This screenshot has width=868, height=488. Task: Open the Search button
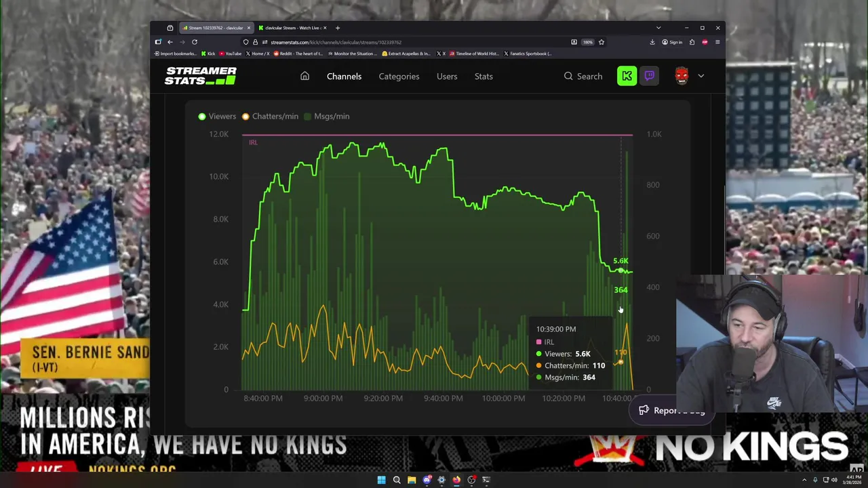tap(583, 77)
